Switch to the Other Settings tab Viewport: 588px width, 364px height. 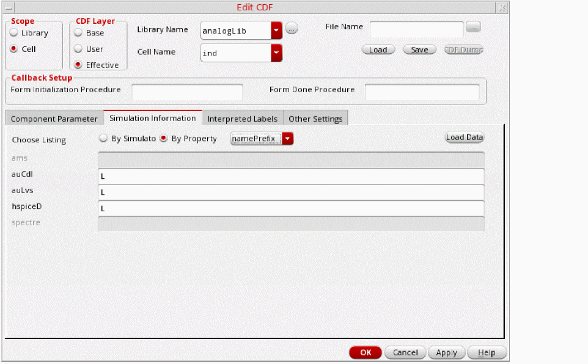pos(315,118)
